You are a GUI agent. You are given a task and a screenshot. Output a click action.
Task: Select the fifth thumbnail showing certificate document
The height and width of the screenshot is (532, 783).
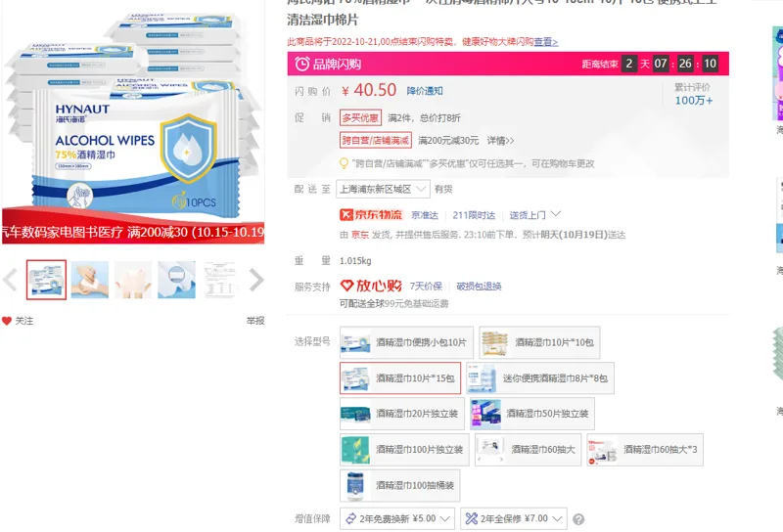click(220, 280)
